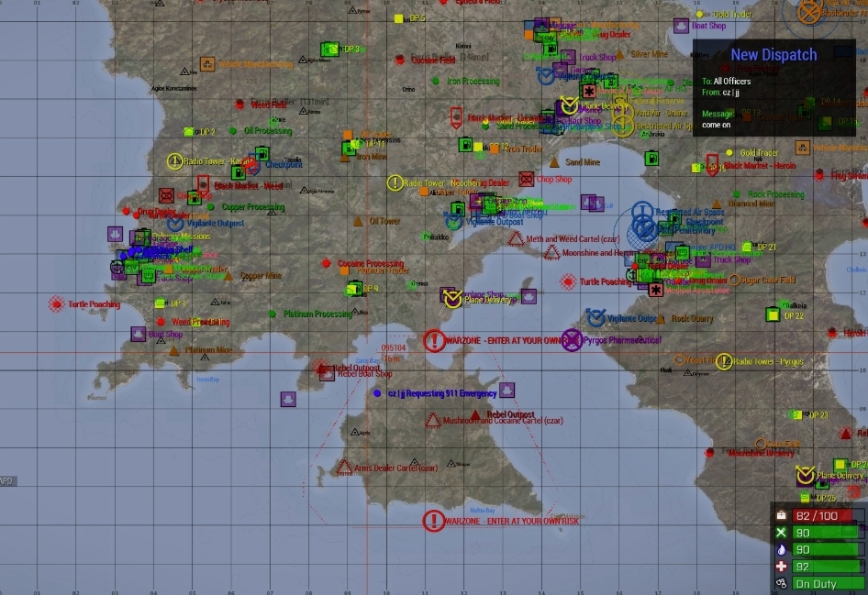
Task: Select the DP 22 delivery point marker
Action: (x=773, y=314)
